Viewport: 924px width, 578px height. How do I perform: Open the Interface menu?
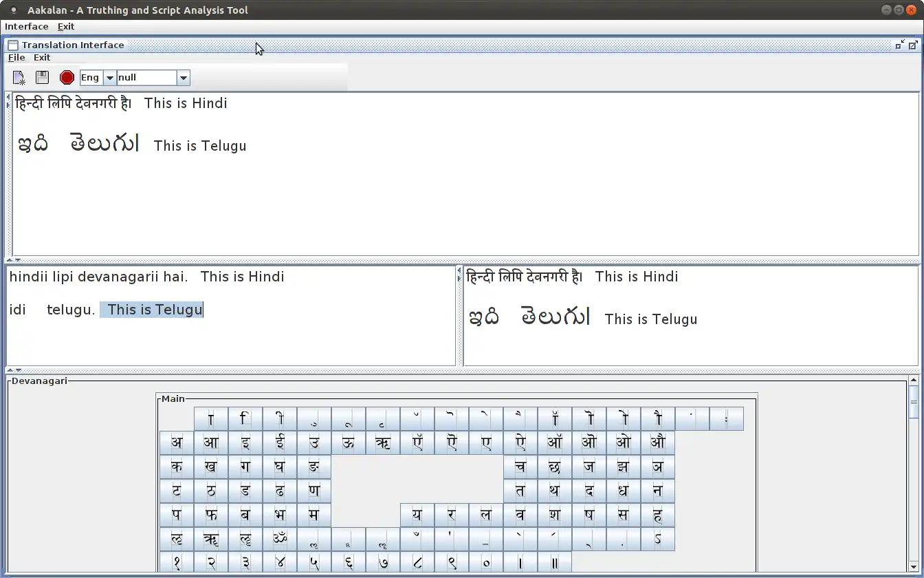27,26
